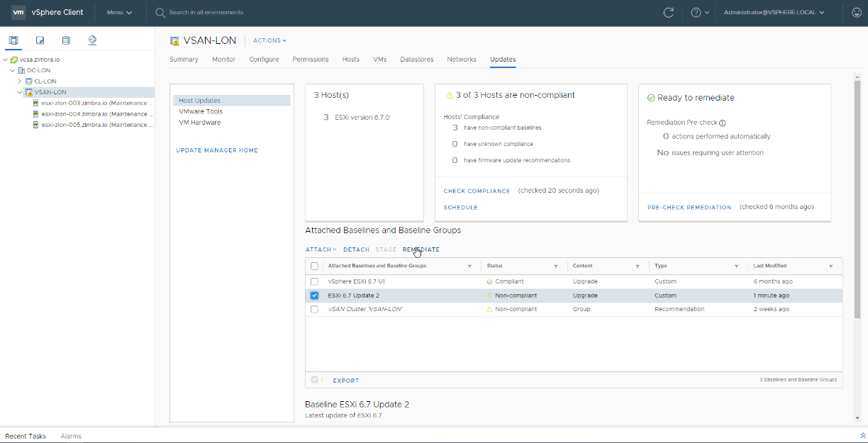
Task: Select the vSAN Cluster 'VSAN-LON' baseline row
Action: [574, 309]
